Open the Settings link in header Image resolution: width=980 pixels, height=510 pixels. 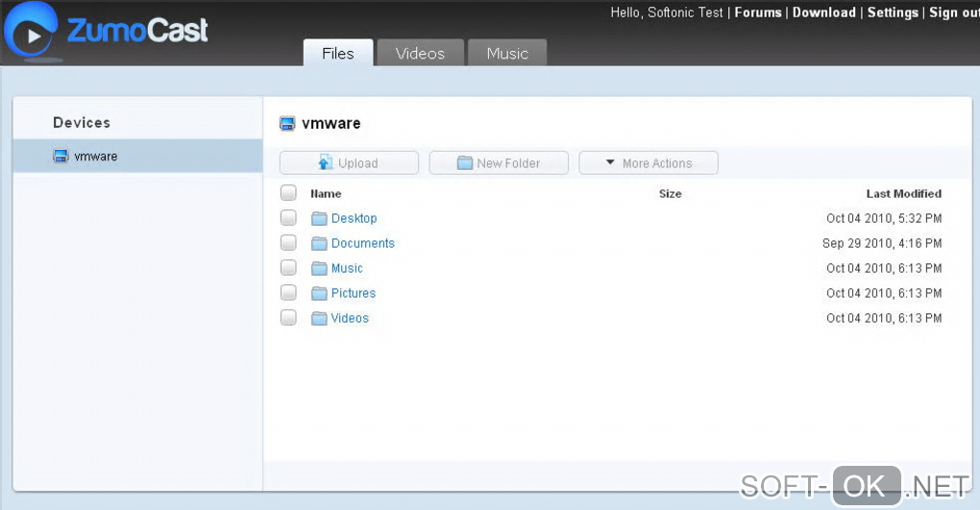pyautogui.click(x=893, y=12)
